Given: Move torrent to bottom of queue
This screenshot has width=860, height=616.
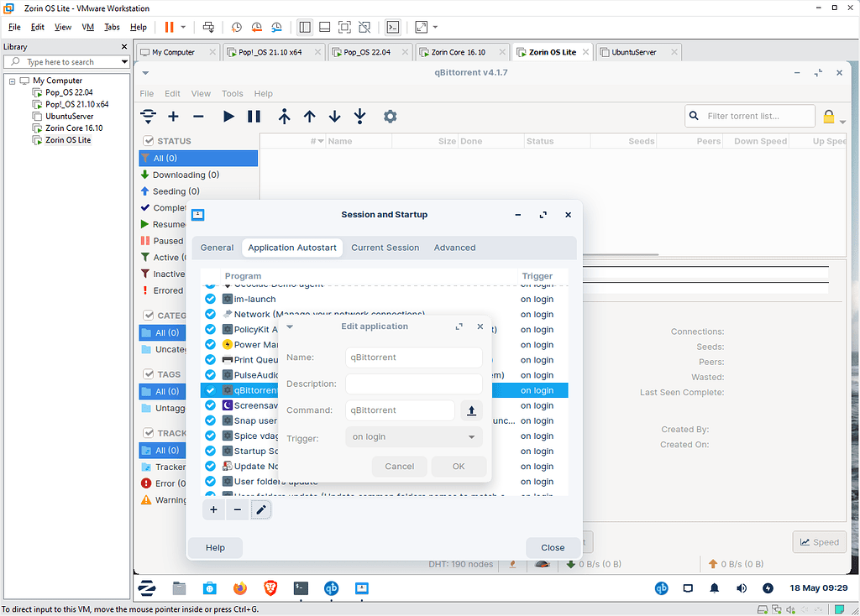Looking at the screenshot, I should click(359, 116).
